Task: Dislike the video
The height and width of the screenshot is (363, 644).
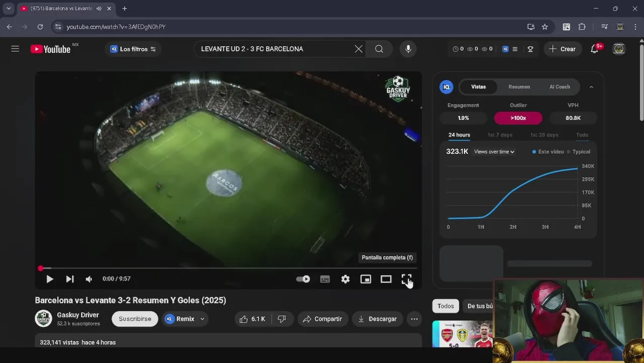Action: coord(282,319)
